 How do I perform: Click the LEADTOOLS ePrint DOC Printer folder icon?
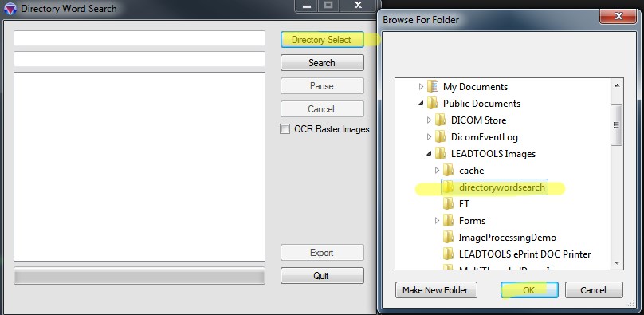coord(449,254)
